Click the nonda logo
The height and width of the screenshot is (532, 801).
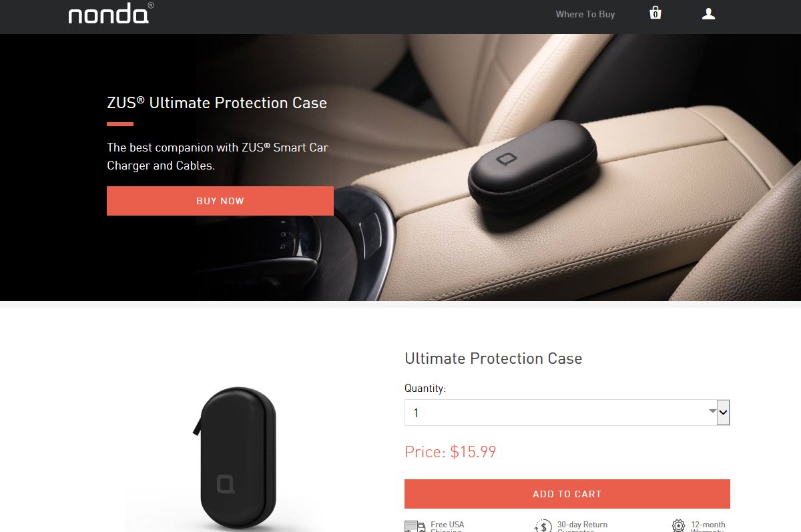click(111, 13)
